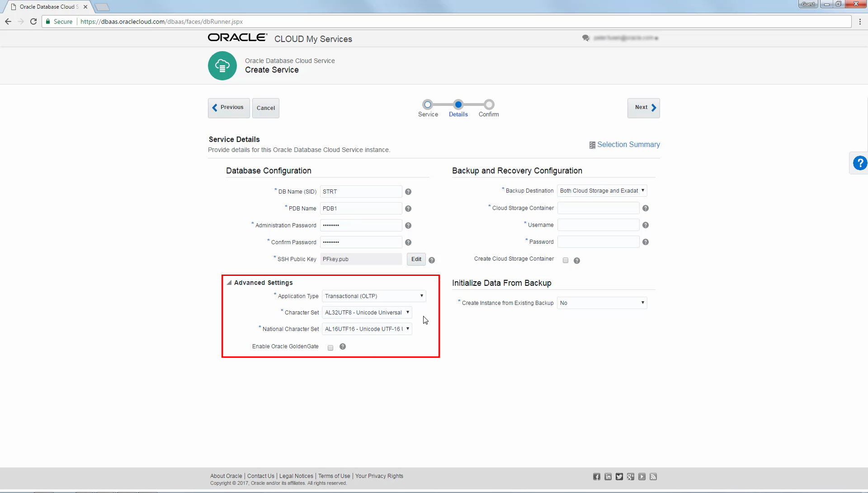Open the user account menu
The width and height of the screenshot is (868, 493).
point(626,38)
